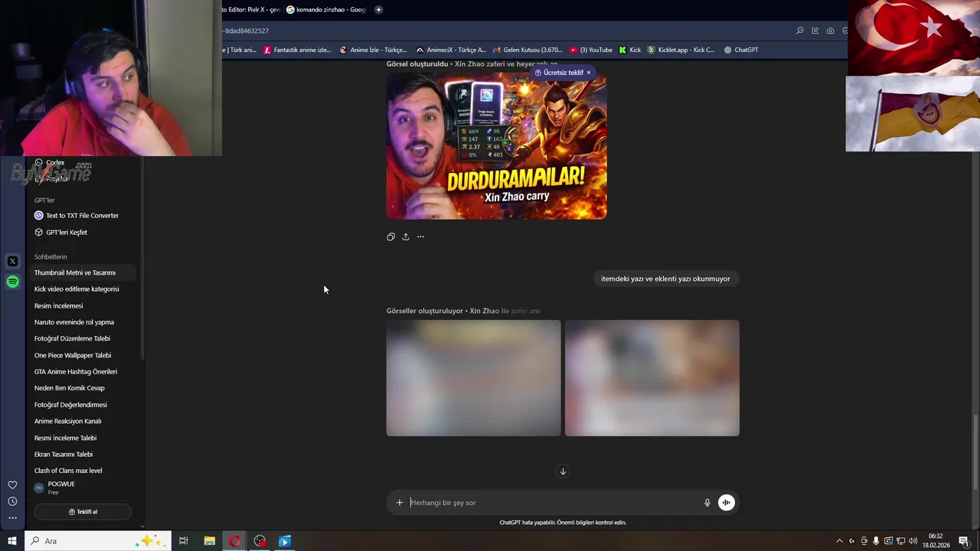This screenshot has width=980, height=551.
Task: Open the Kick bookmark
Action: (630, 50)
